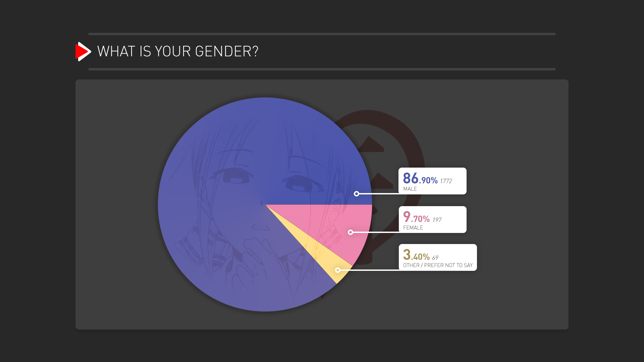Click 'Other / Prefer not to say' text
The width and height of the screenshot is (644, 362).
click(438, 265)
